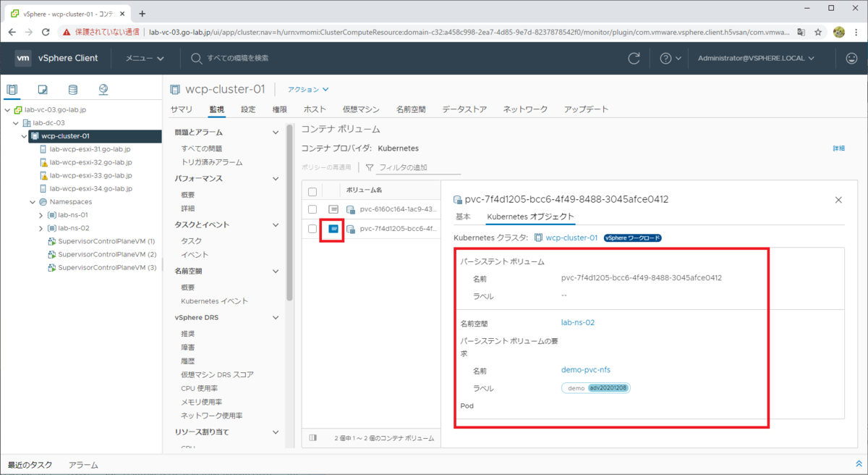
Task: Click the 詳細 link at top right
Action: 838,148
